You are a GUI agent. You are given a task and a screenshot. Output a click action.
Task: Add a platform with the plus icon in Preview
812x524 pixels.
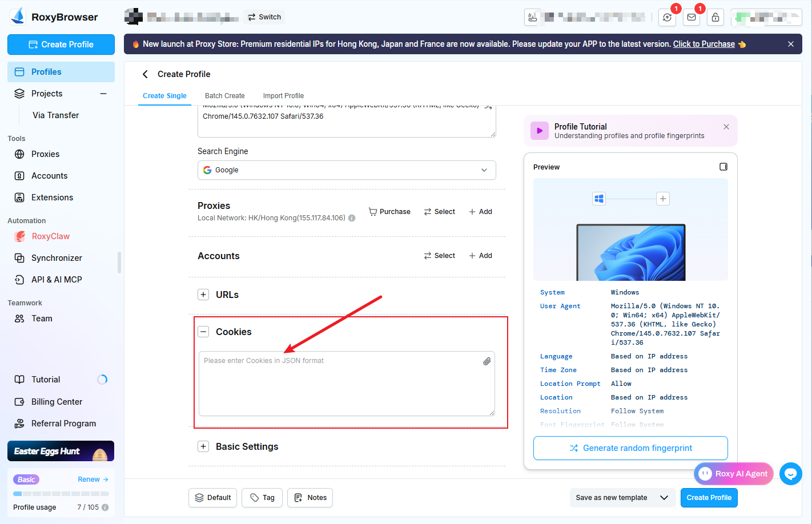(x=662, y=199)
